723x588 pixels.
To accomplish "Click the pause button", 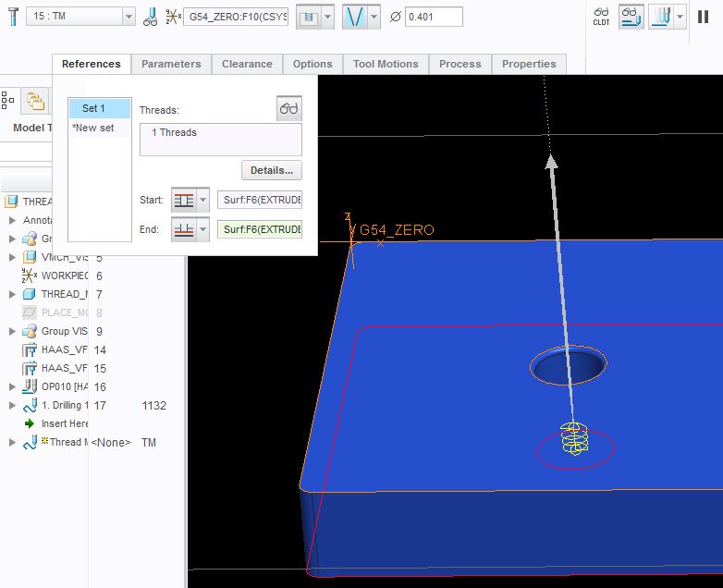I will [x=703, y=17].
